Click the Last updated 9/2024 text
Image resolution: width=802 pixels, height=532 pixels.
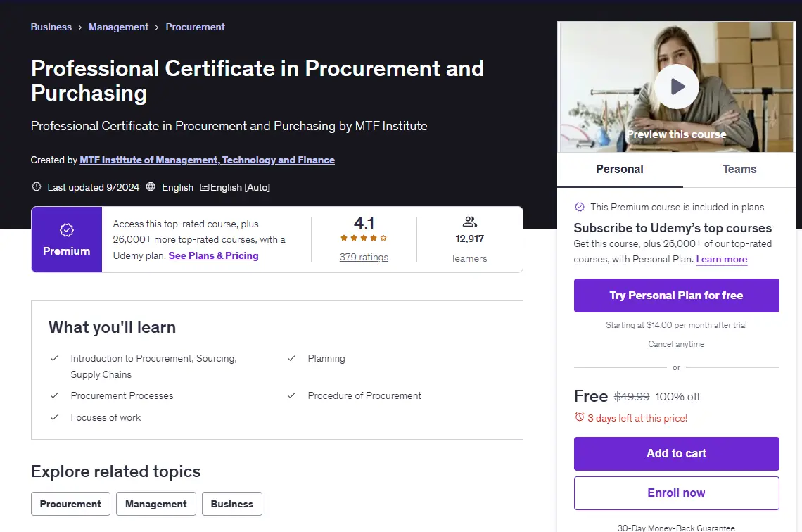click(93, 187)
